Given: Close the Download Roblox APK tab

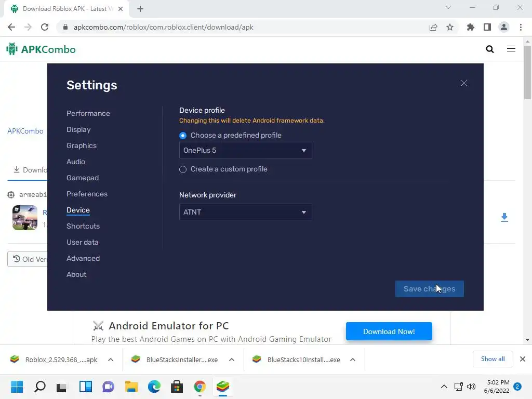Looking at the screenshot, I should 121,9.
